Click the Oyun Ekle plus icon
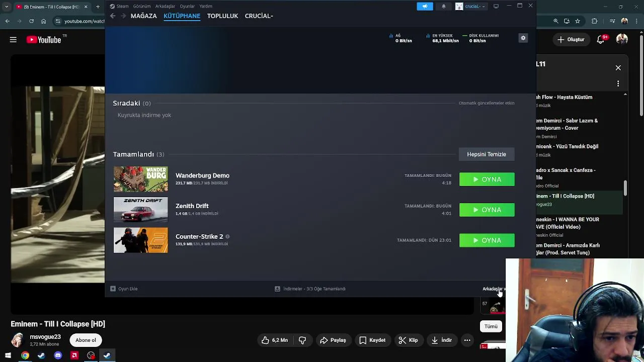 coord(113,289)
